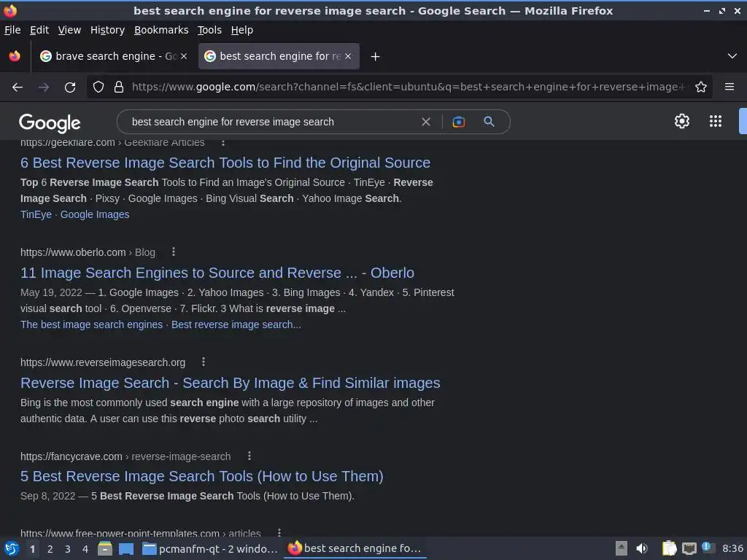The image size is (747, 560).
Task: Select the best search engine for re tab
Action: [279, 56]
